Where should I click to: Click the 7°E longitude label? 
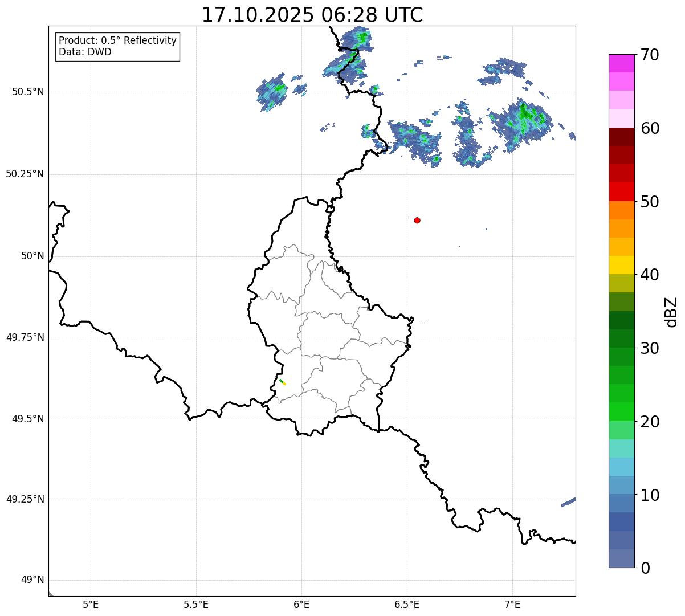point(512,605)
